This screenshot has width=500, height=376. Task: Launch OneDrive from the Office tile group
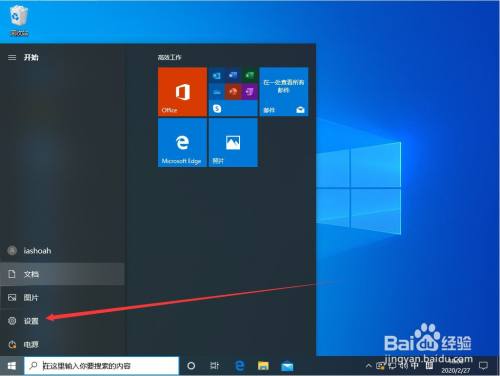(216, 92)
